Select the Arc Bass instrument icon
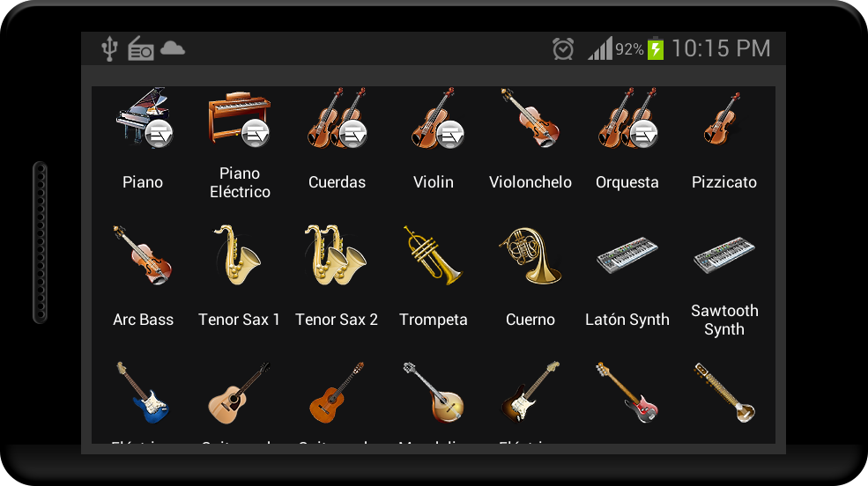Viewport: 868px width, 486px height. point(142,254)
